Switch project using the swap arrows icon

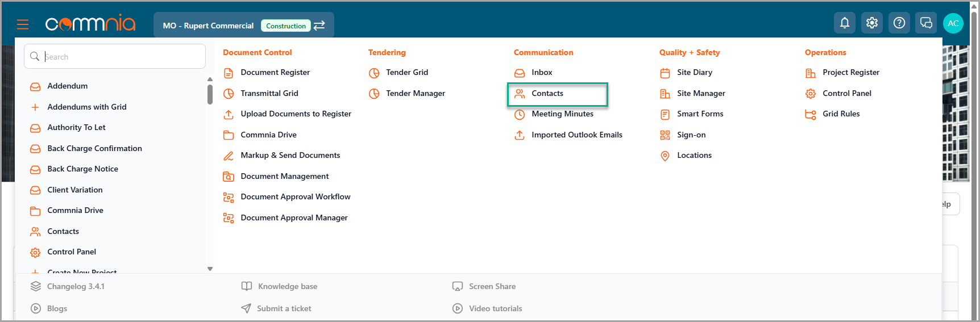point(319,26)
